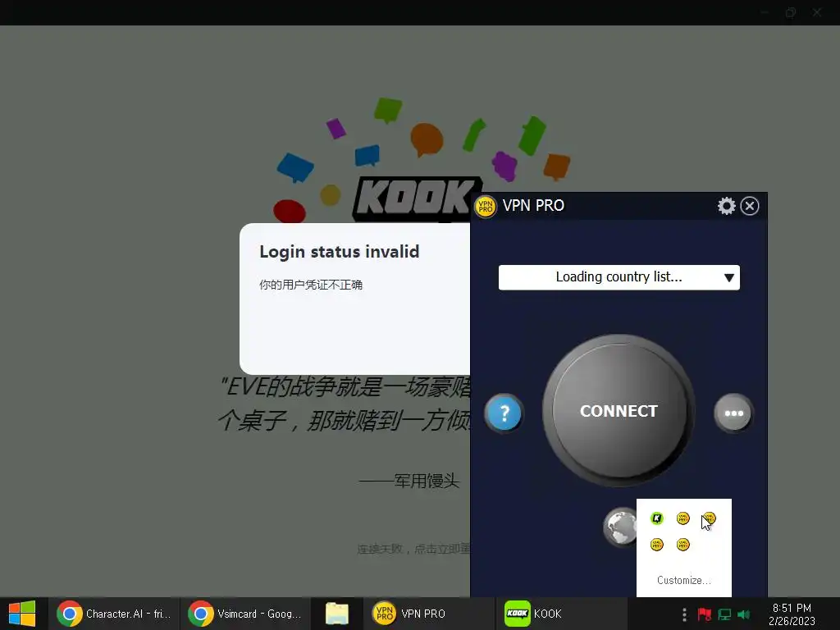Open File Explorer from taskbar
Screen dimensions: 840x630
(x=337, y=614)
